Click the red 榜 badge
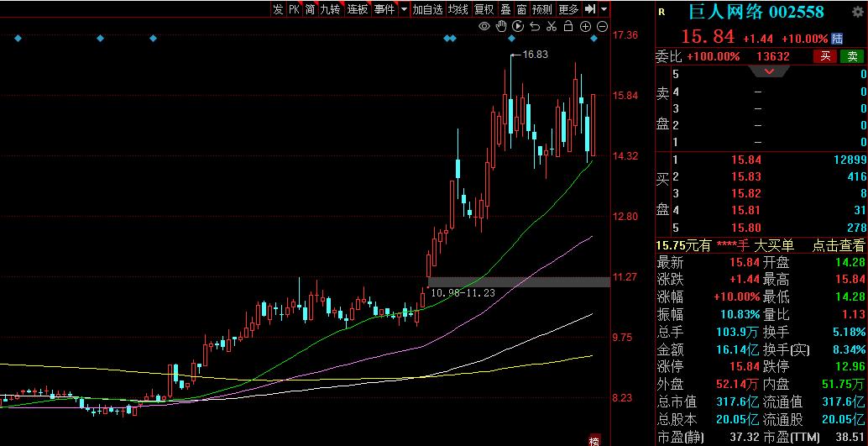Screen dimensions: 868x446 click(x=594, y=440)
